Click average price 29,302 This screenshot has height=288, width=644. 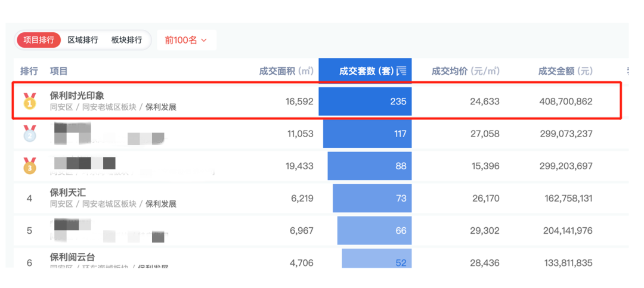pos(485,231)
